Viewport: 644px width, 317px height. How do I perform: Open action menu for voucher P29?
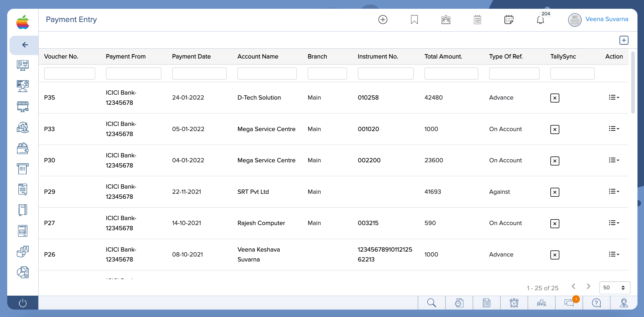coord(614,192)
